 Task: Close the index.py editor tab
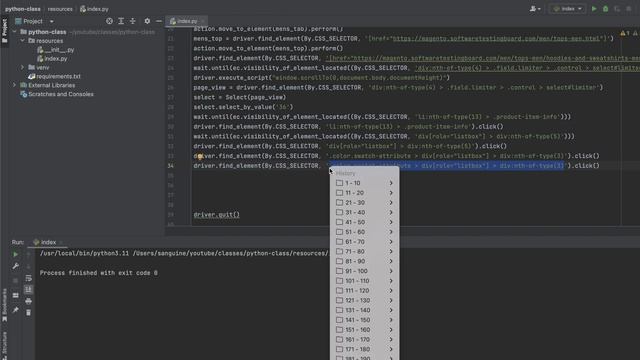pyautogui.click(x=203, y=21)
